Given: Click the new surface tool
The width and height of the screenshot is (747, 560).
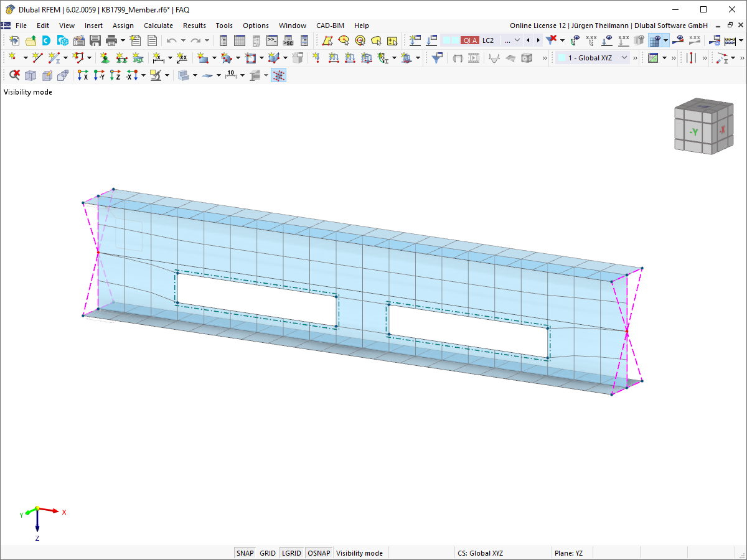Looking at the screenshot, I should point(203,57).
